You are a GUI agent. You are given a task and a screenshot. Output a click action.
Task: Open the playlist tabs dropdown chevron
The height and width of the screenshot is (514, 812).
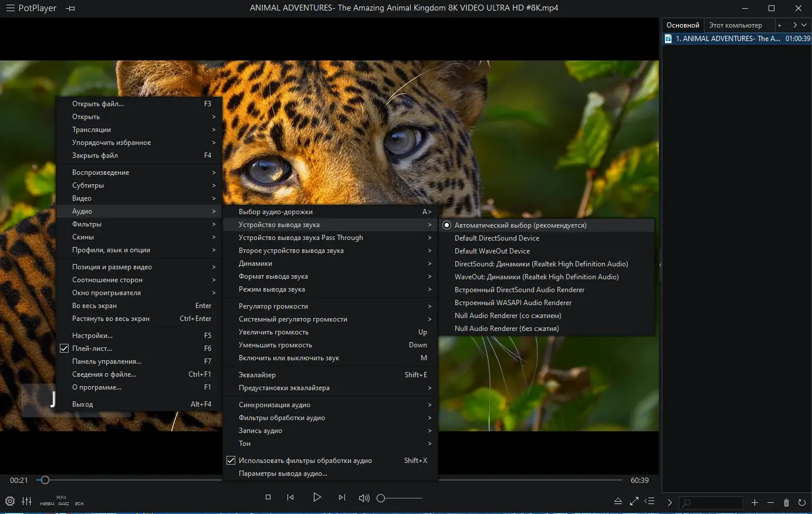point(804,25)
